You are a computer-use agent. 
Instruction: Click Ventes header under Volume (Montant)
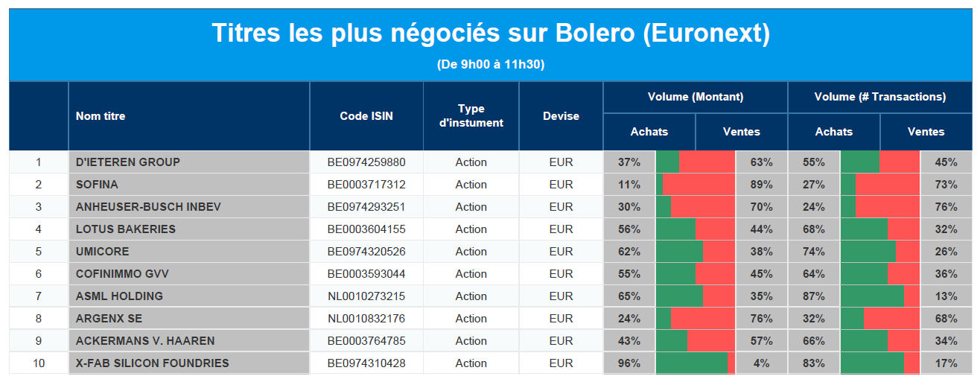(742, 132)
